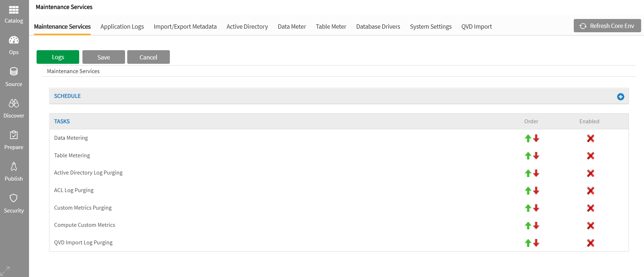The height and width of the screenshot is (277, 644).
Task: Open the System Settings tab
Action: coord(430,27)
